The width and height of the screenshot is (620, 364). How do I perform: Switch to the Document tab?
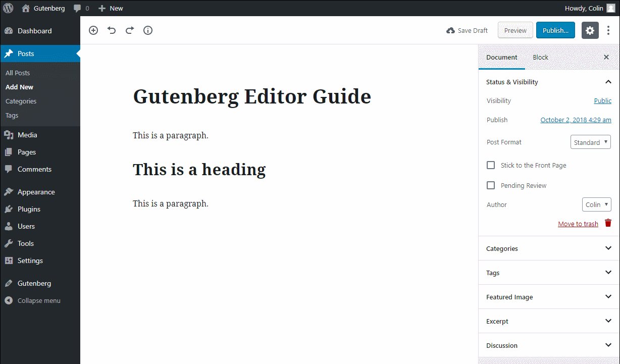pyautogui.click(x=502, y=57)
